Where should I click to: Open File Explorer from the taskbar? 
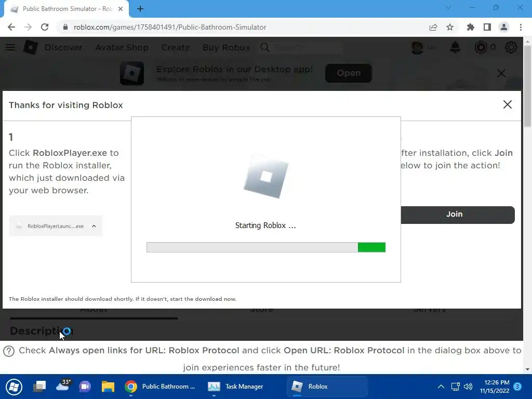tap(108, 387)
